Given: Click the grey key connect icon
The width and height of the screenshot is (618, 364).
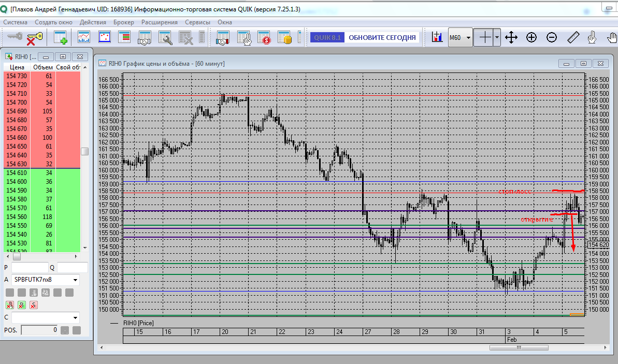Looking at the screenshot, I should click(x=15, y=37).
